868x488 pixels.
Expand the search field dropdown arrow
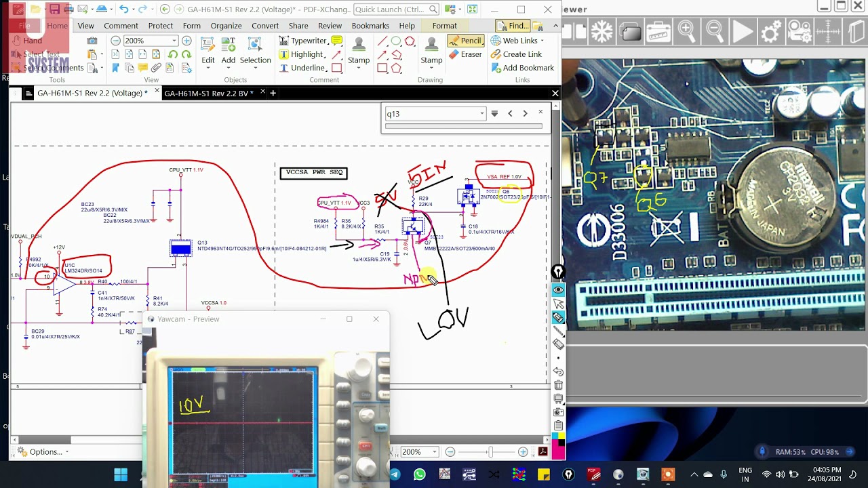(482, 114)
